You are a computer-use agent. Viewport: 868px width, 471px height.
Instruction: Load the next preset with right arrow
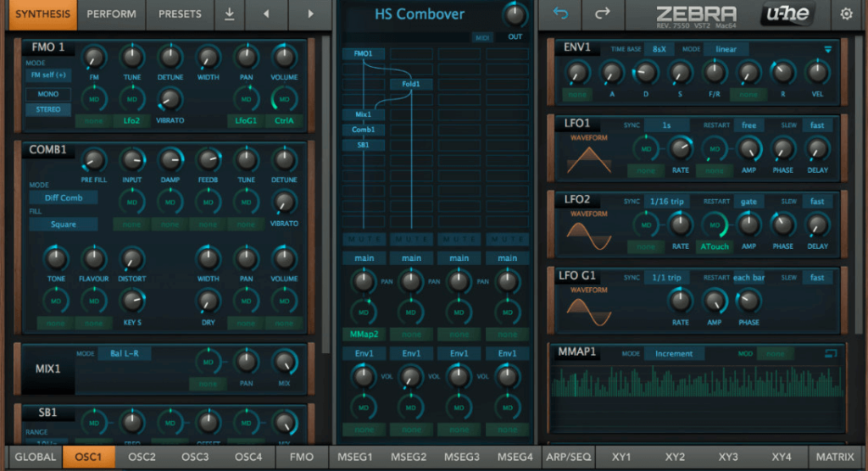coord(309,14)
